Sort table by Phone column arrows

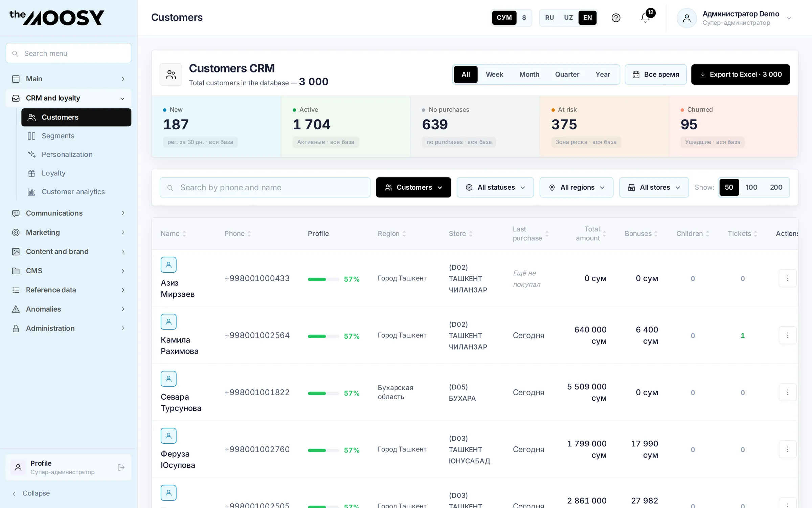[249, 234]
